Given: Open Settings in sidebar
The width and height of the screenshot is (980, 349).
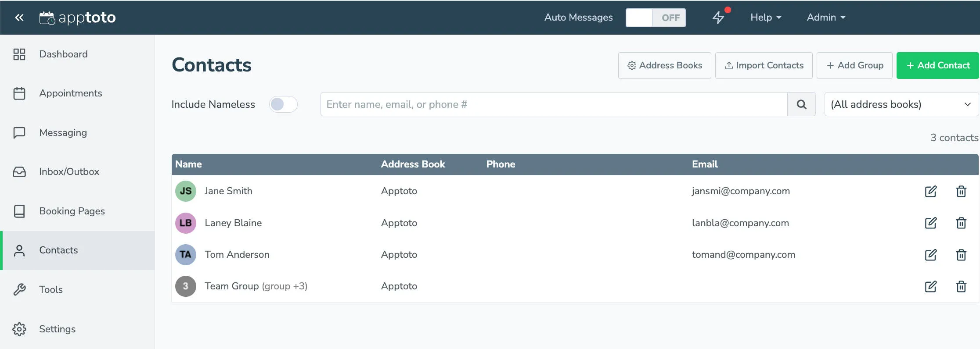Looking at the screenshot, I should [x=77, y=329].
